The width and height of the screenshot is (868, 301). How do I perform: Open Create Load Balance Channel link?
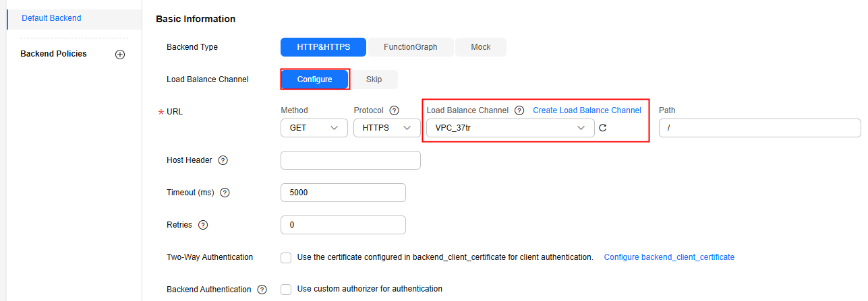587,110
